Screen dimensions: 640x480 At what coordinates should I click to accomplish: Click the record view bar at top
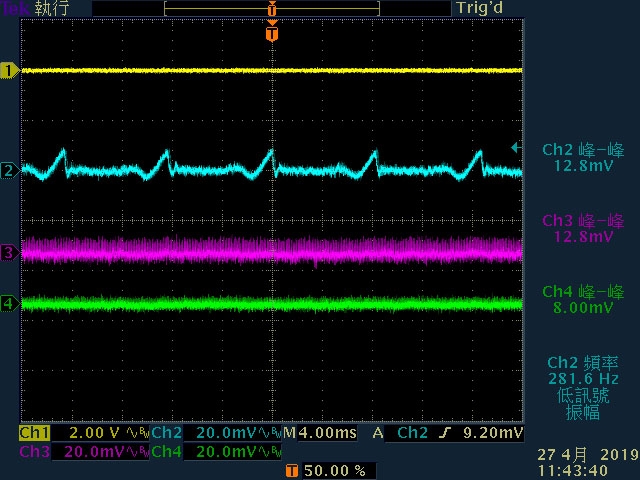click(x=271, y=8)
